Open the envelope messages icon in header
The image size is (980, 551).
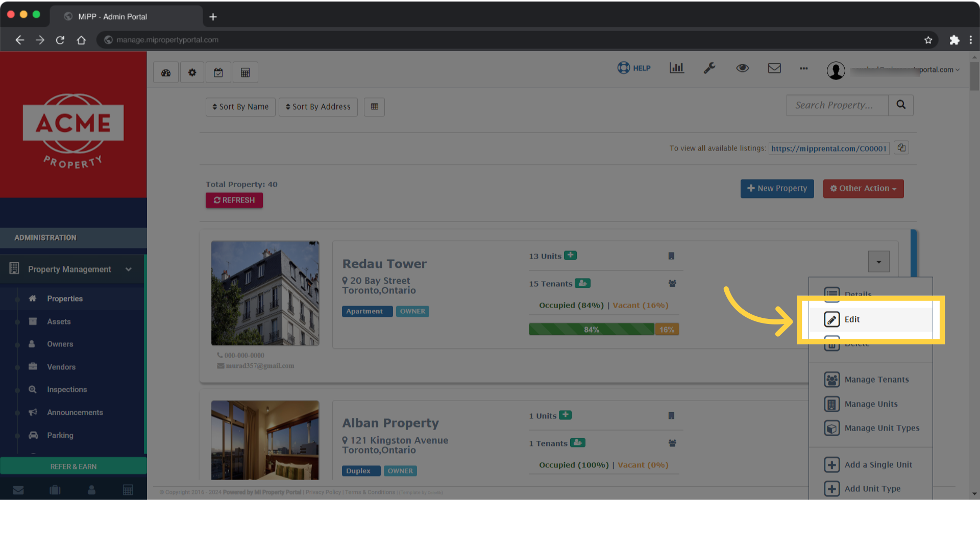click(x=774, y=68)
